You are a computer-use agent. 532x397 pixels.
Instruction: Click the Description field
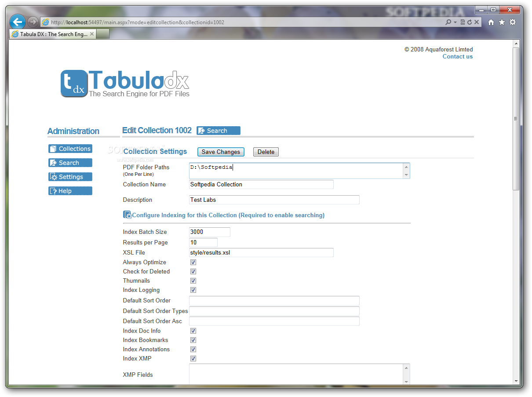point(274,200)
